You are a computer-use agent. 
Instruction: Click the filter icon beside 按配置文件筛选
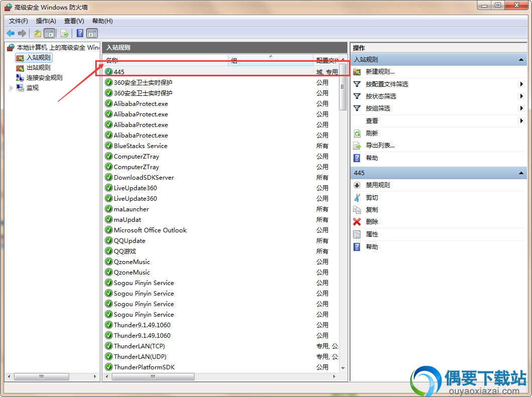(x=357, y=84)
